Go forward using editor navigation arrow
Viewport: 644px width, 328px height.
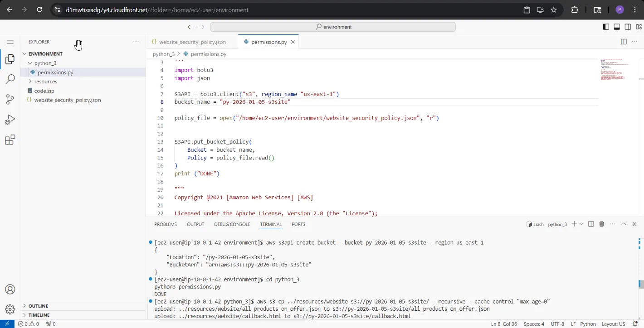(201, 27)
